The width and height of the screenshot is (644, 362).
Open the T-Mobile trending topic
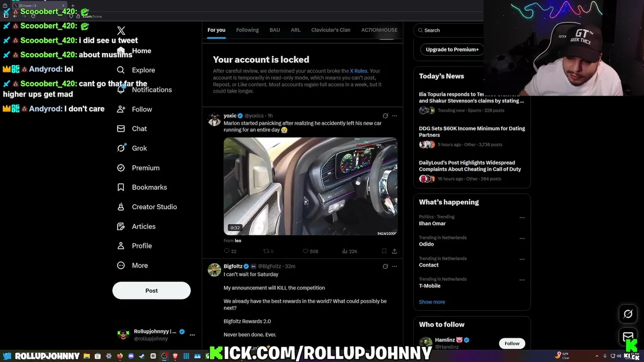tap(430, 286)
